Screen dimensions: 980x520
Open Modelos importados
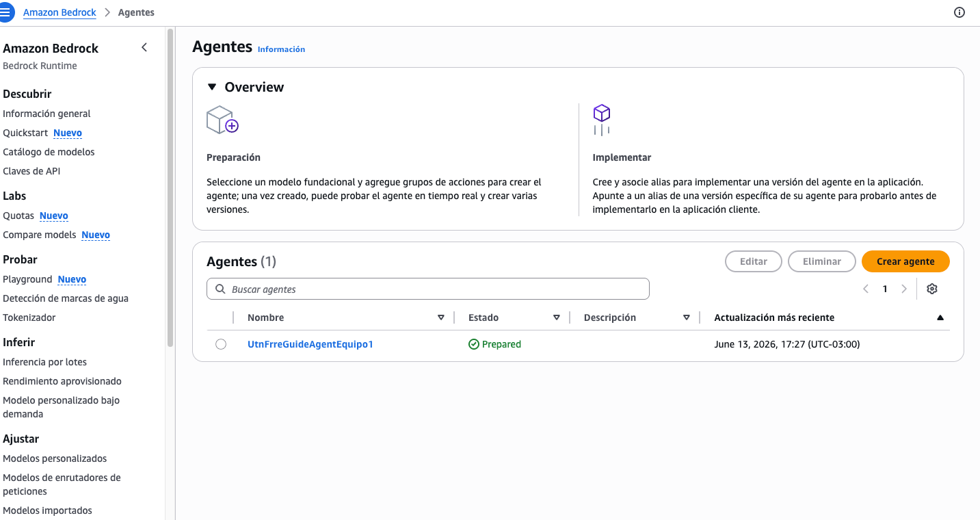47,510
